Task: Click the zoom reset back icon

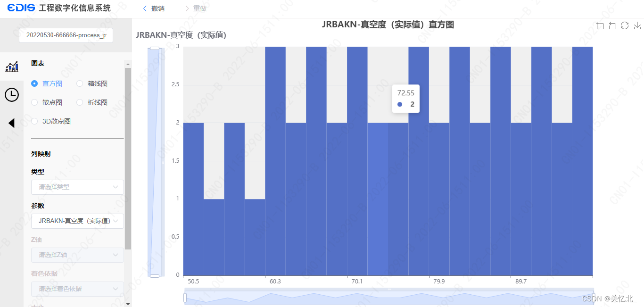Action: click(612, 25)
